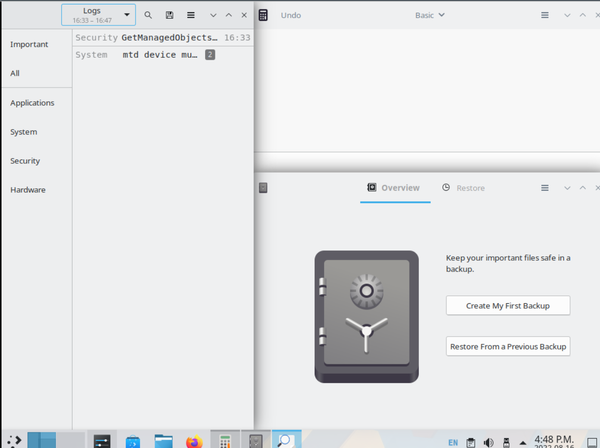Maximize the calculator window
The width and height of the screenshot is (600, 448).
pos(582,15)
